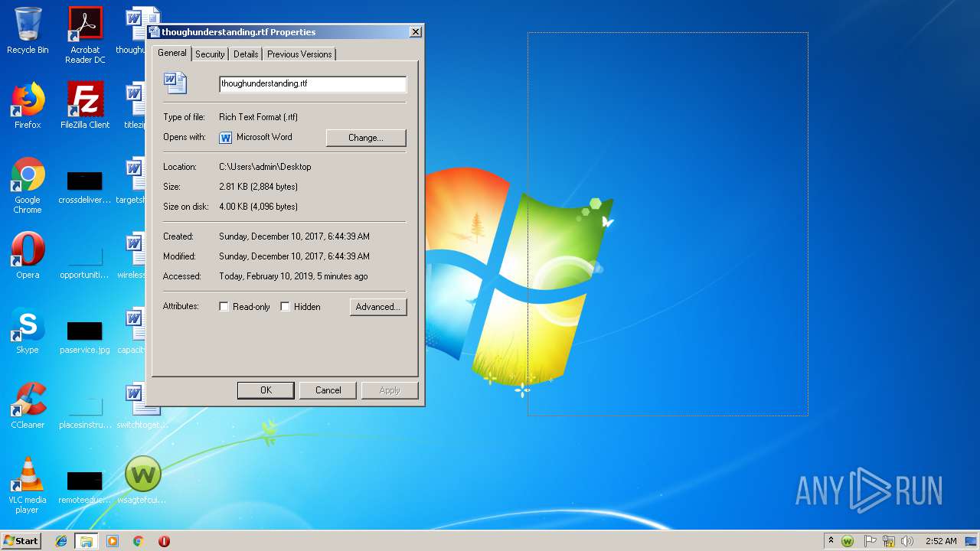Select the crossdeliver file icon

click(x=85, y=187)
